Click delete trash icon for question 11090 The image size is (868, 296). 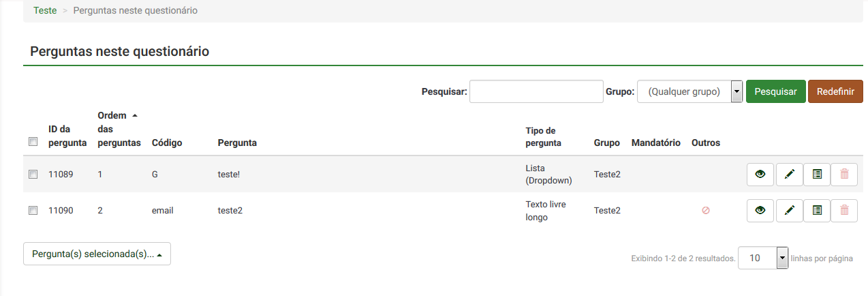845,211
